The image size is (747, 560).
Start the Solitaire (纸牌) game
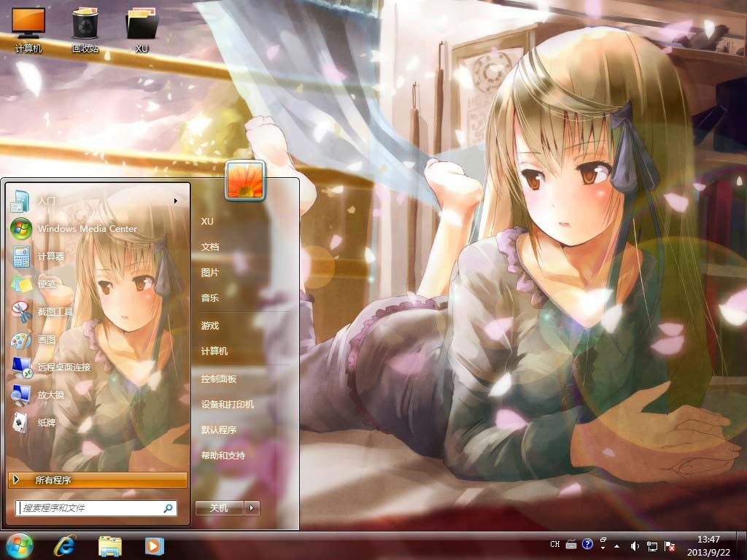click(46, 422)
